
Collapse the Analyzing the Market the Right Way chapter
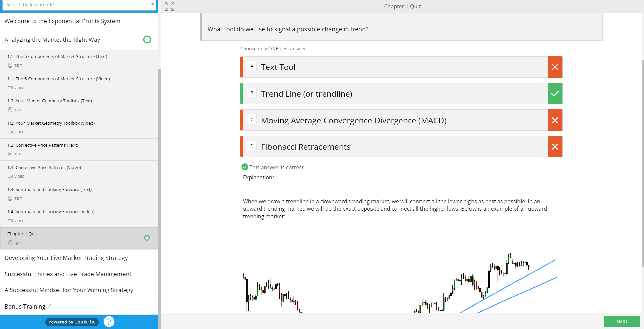pyautogui.click(x=52, y=40)
